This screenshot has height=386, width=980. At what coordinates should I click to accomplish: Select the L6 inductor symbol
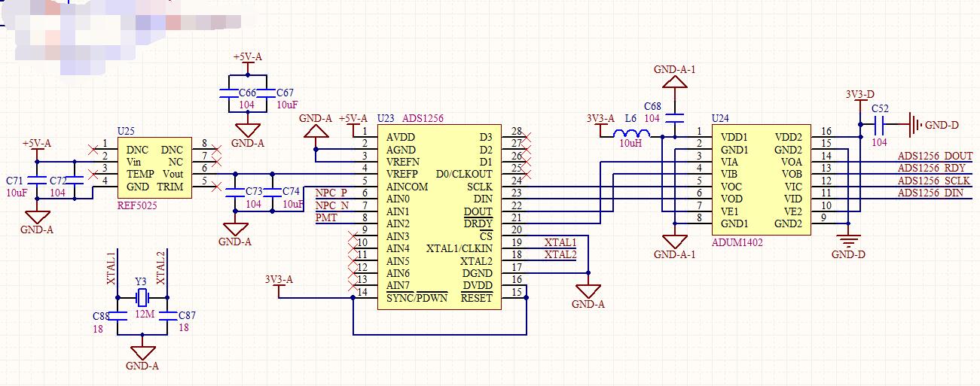632,132
